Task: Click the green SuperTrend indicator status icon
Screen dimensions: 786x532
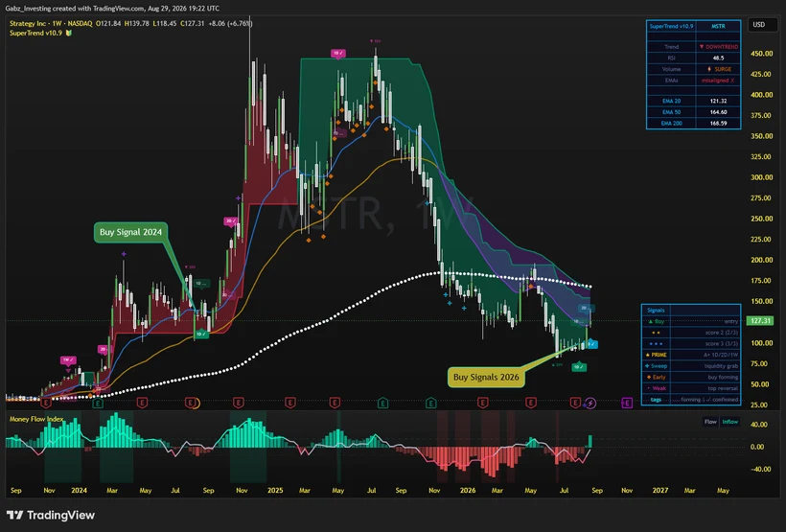Action: click(x=69, y=34)
